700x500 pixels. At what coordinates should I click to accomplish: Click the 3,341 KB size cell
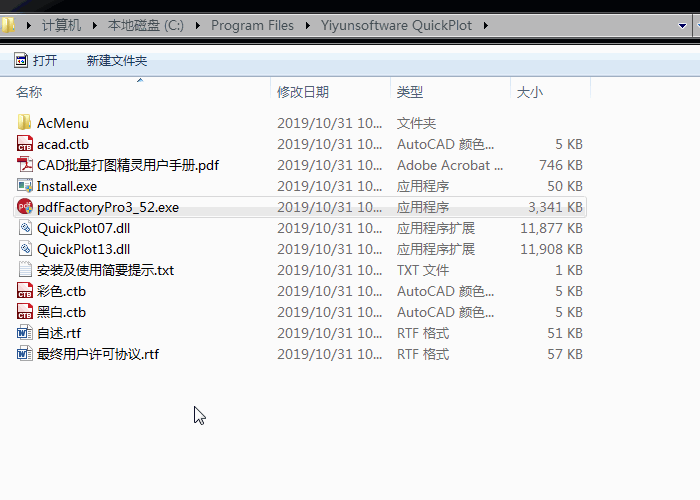[x=555, y=207]
